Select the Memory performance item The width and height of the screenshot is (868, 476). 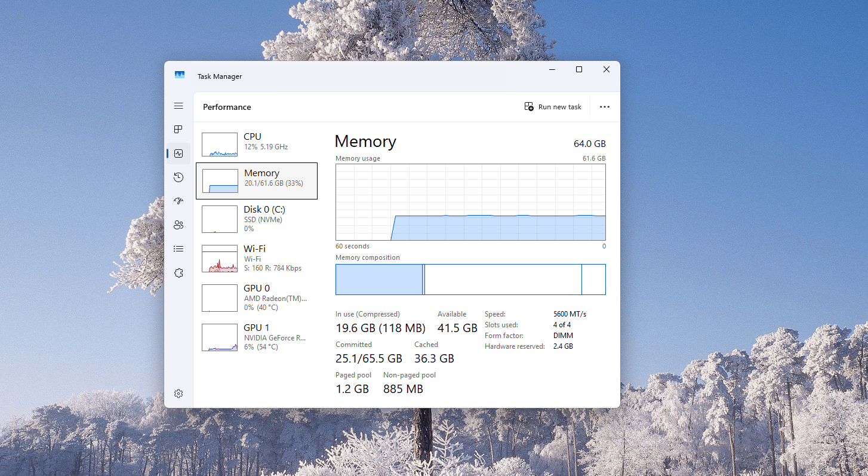(x=257, y=181)
